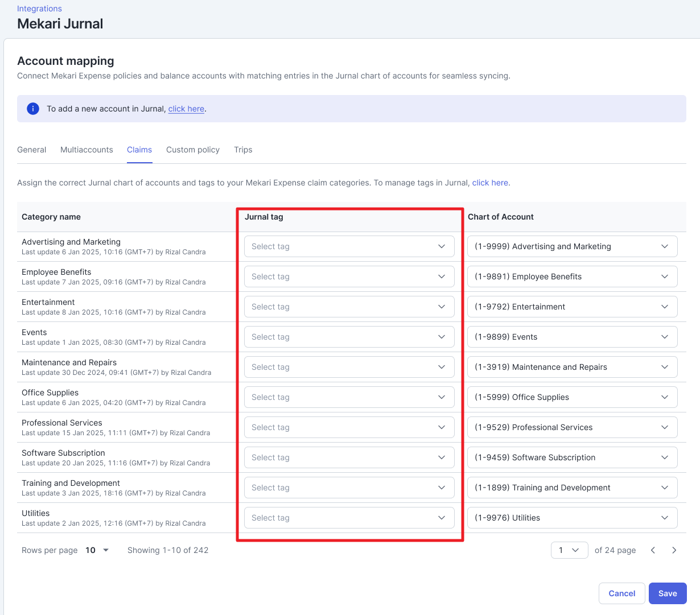Click 'of 24 page' pagination text
Screen dimensions: 700x615
615,550
